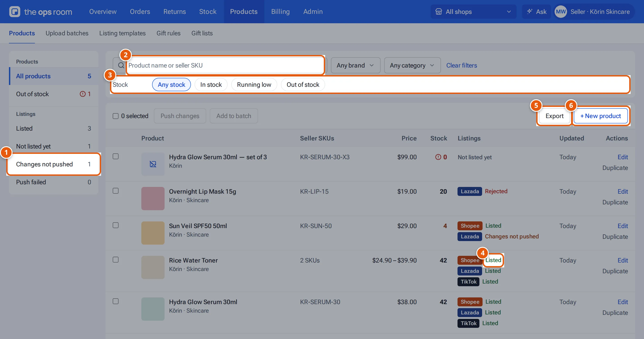The image size is (644, 339).
Task: Click the Clear filters link
Action: (462, 65)
